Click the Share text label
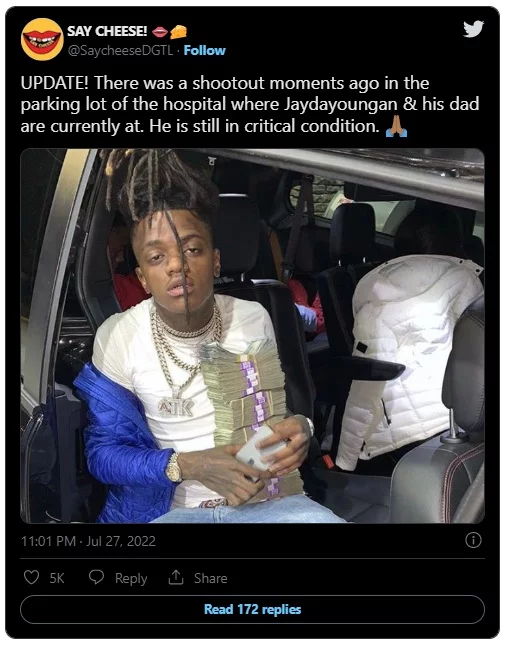The image size is (507, 649). point(210,578)
